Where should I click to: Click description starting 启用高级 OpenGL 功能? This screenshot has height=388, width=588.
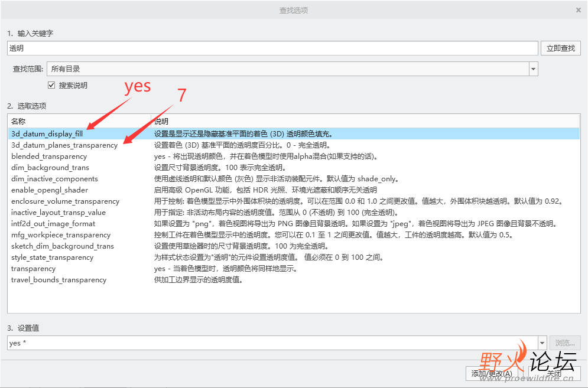[265, 190]
